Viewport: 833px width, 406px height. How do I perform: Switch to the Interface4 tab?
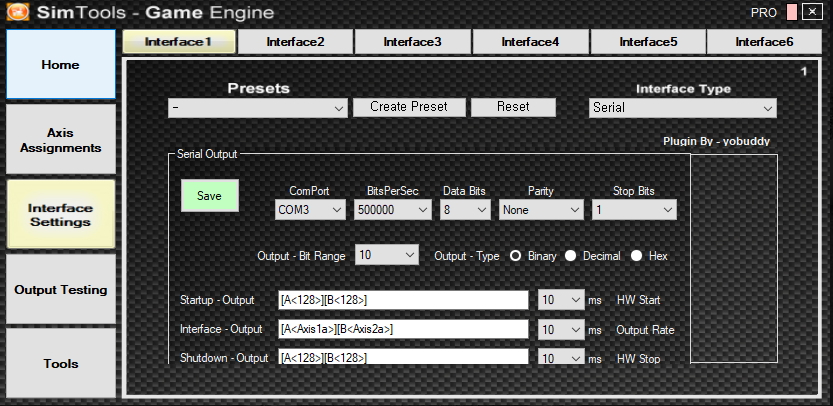click(531, 41)
